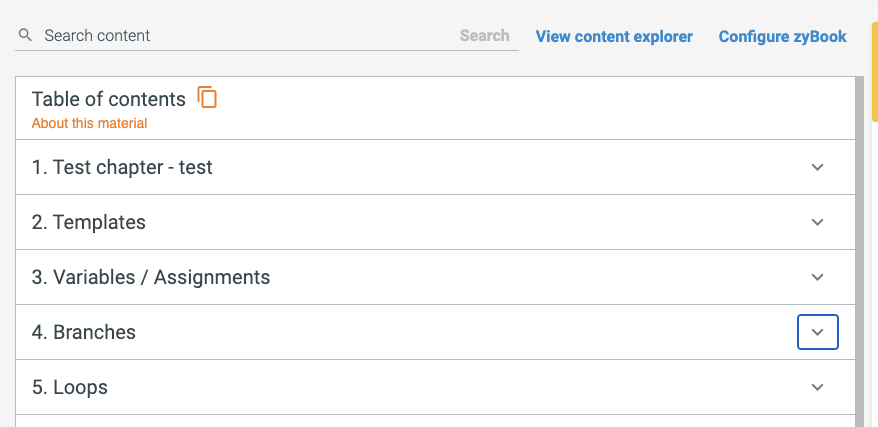Open Configure zyBook
The image size is (878, 427).
[x=783, y=36]
